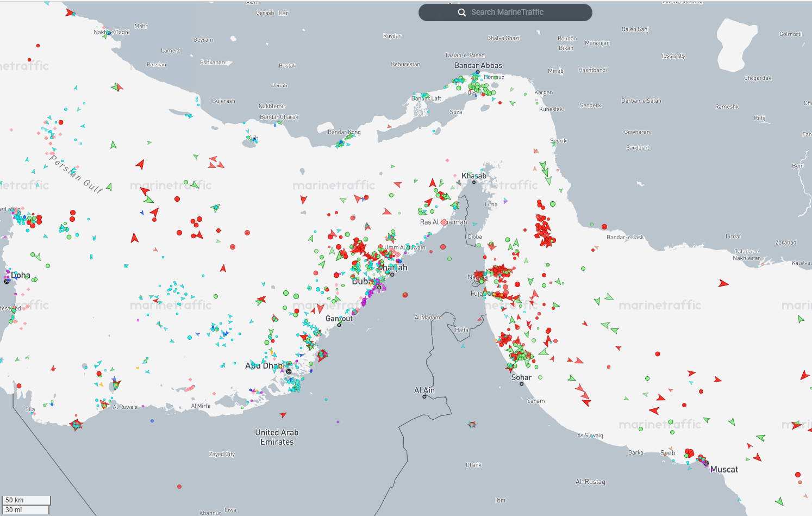Click the Search MarineTraffic input field
The height and width of the screenshot is (516, 812).
tap(505, 13)
